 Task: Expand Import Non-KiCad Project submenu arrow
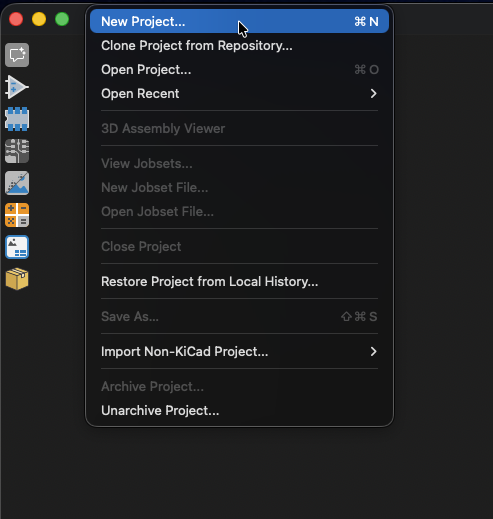pos(373,351)
